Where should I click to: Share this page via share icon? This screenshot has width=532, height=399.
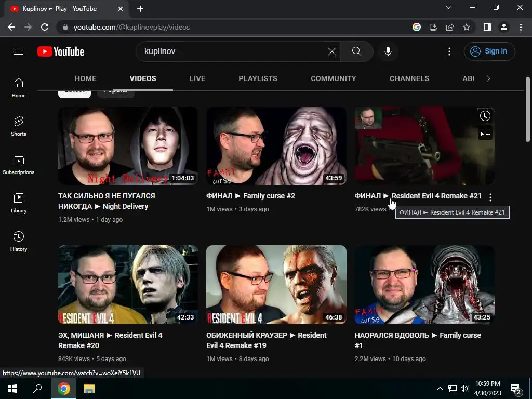click(x=450, y=27)
